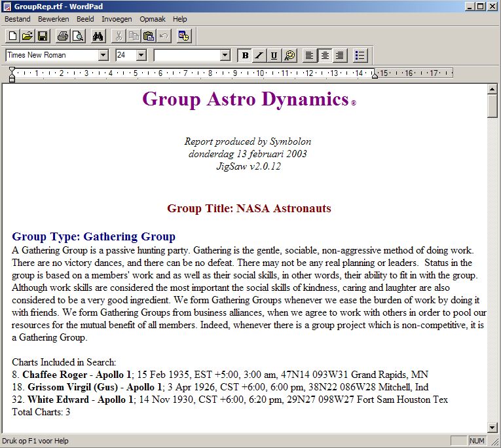Click the Find binoculars icon

(98, 36)
